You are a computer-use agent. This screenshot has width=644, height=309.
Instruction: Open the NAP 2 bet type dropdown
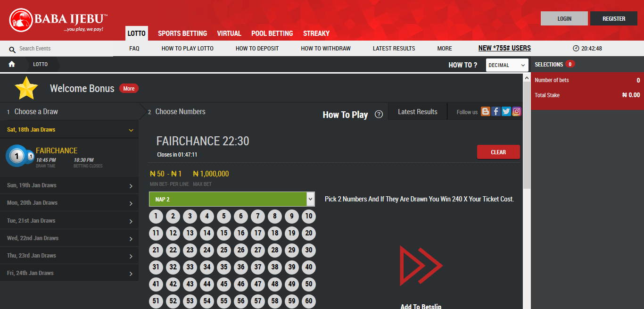coord(231,199)
